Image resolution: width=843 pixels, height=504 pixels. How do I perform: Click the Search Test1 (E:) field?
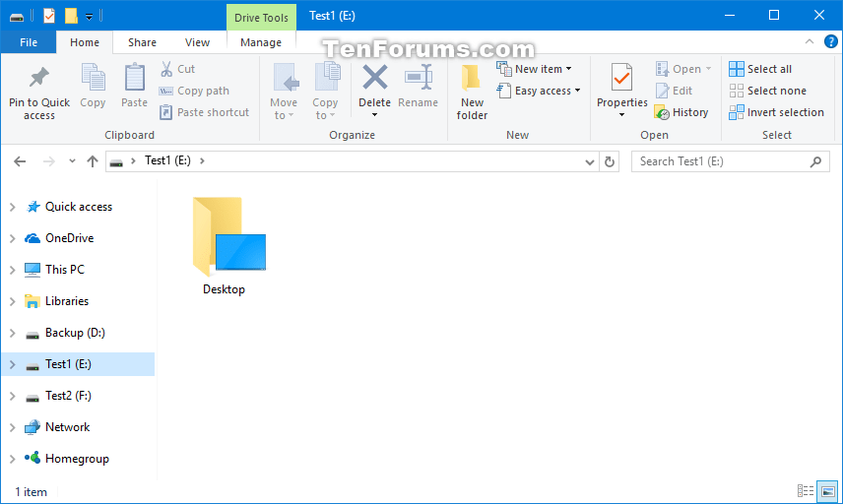(730, 161)
